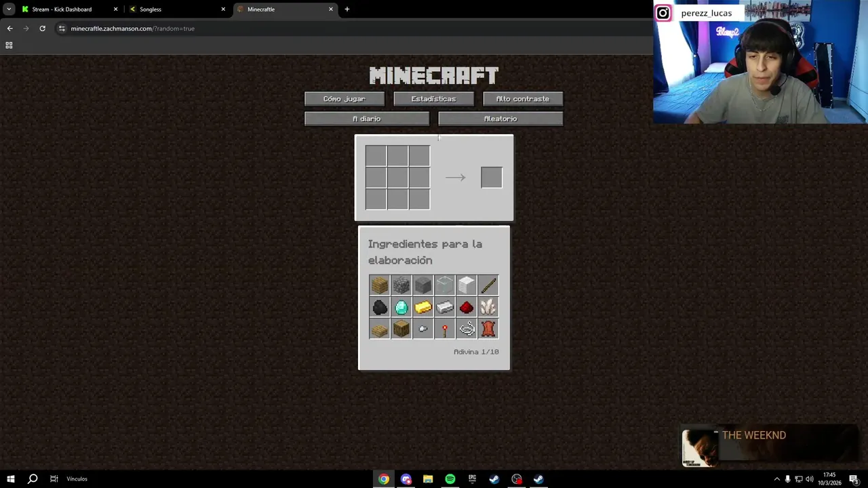Pick the leather ingredient

488,329
